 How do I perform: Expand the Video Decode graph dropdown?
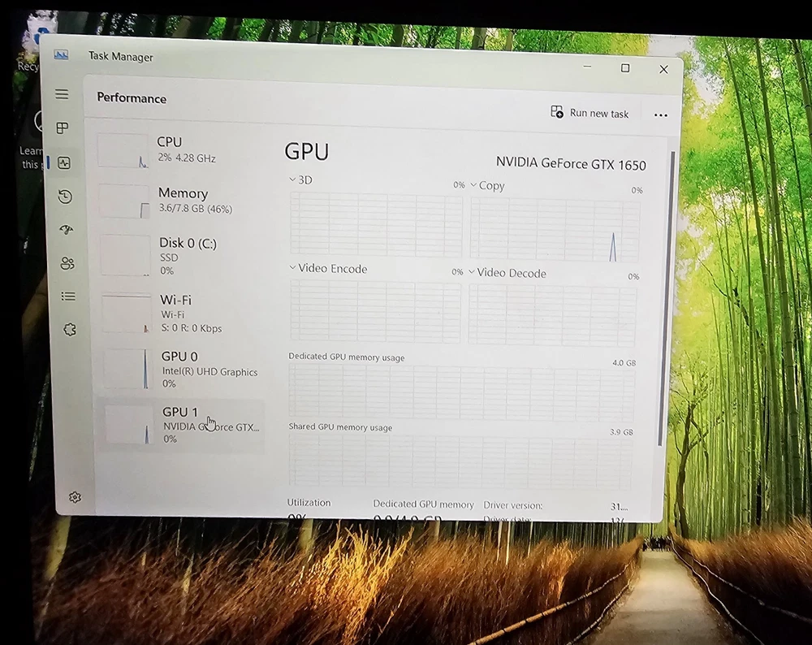coord(472,273)
